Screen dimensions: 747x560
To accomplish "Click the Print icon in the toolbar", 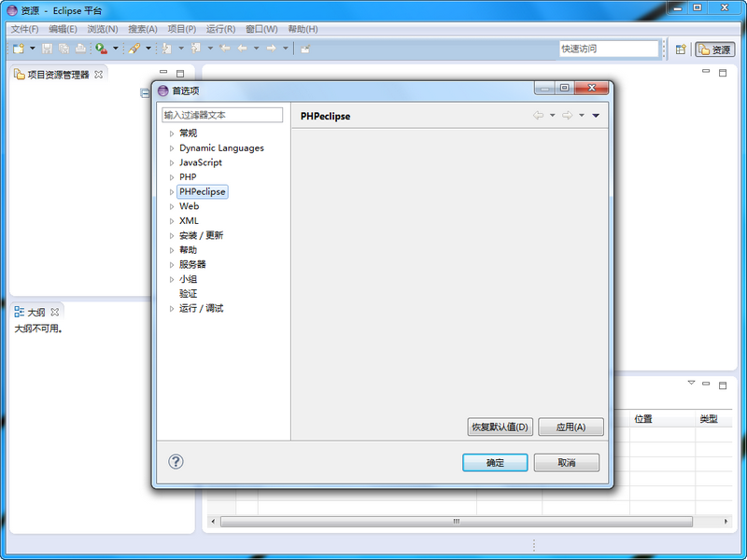I will click(81, 48).
